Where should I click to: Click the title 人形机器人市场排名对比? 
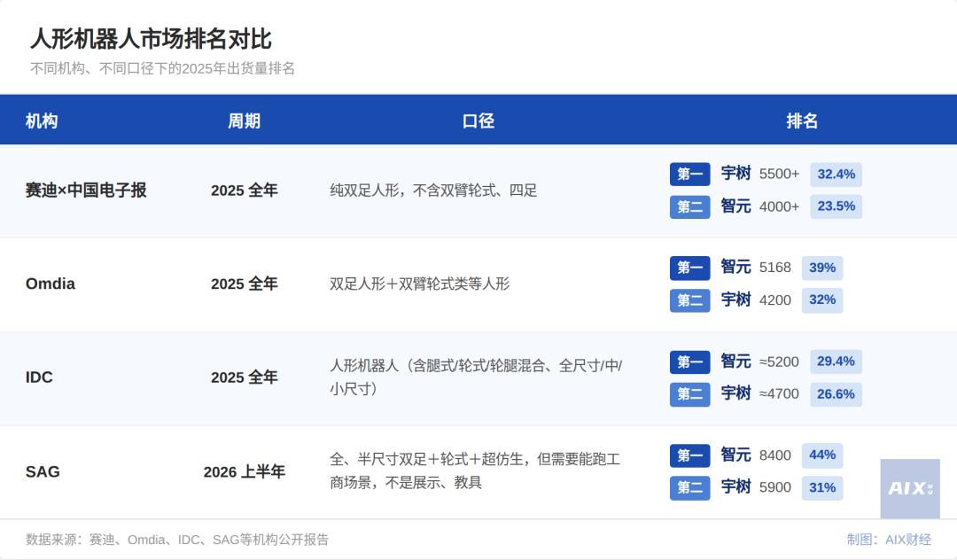tap(151, 39)
